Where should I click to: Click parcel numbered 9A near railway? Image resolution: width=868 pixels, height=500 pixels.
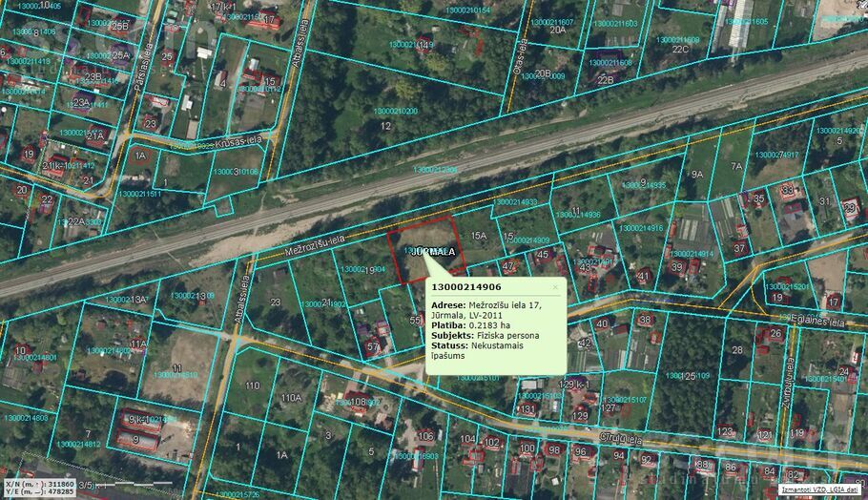tap(696, 175)
